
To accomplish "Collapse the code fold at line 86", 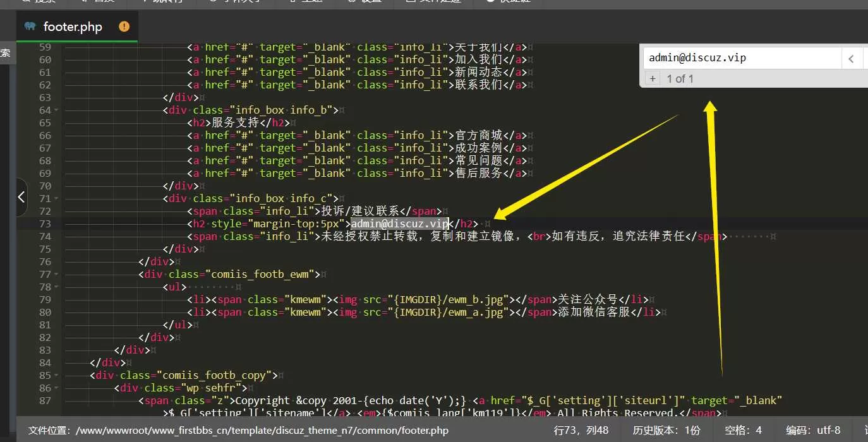I will (x=57, y=388).
